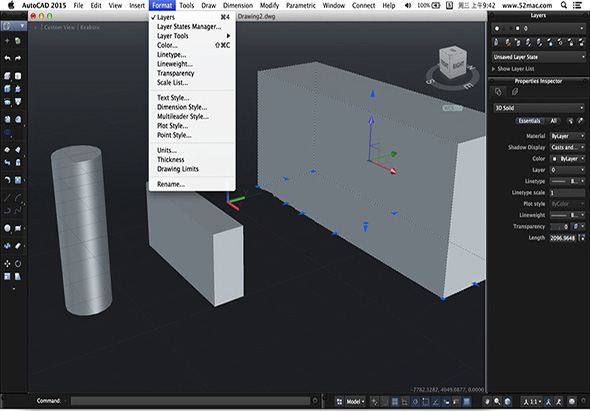The image size is (590, 411).
Task: Open the 3D Solid object type dropdown
Action: (538, 108)
